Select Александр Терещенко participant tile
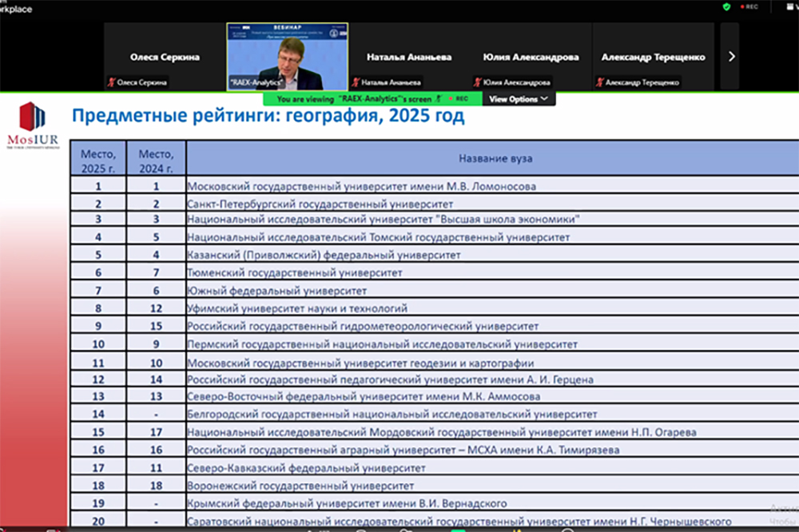This screenshot has width=799, height=532. coord(654,57)
